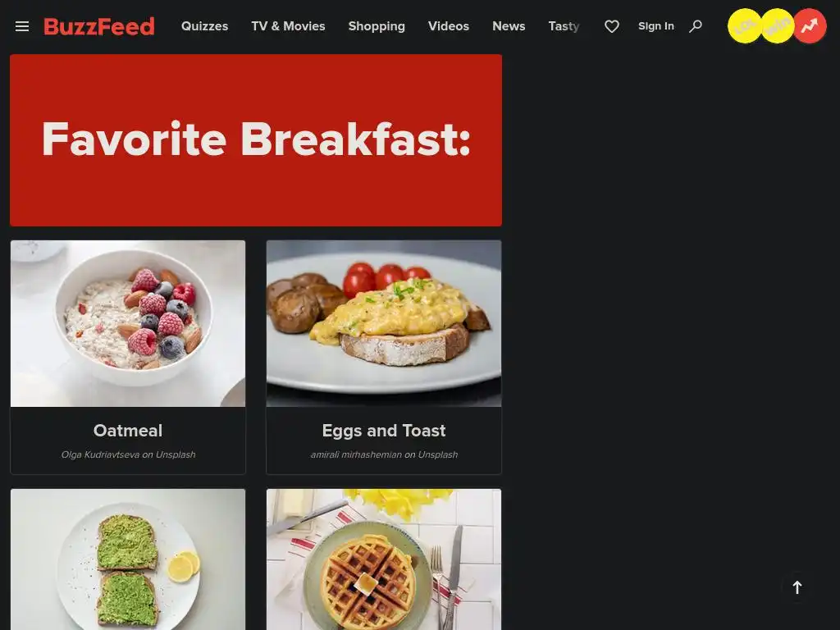Select the waffle photo answer
Screen dimensions: 840x630
[384, 559]
